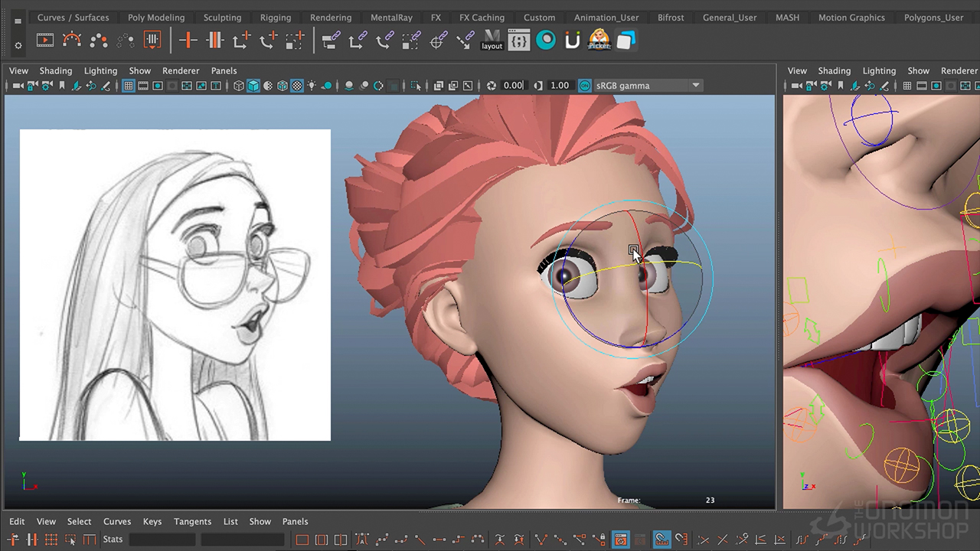The height and width of the screenshot is (551, 980).
Task: Toggle the viewport grid display
Action: (129, 86)
